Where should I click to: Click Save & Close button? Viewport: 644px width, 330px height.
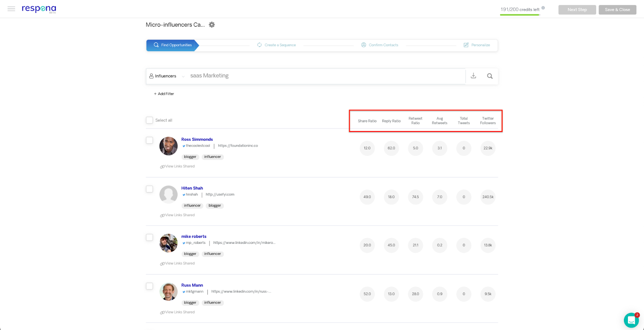tap(617, 10)
